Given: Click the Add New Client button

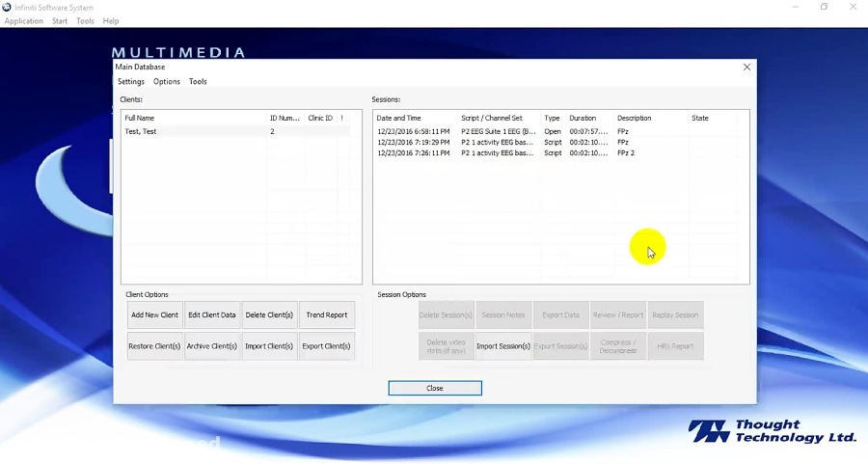Looking at the screenshot, I should (155, 314).
